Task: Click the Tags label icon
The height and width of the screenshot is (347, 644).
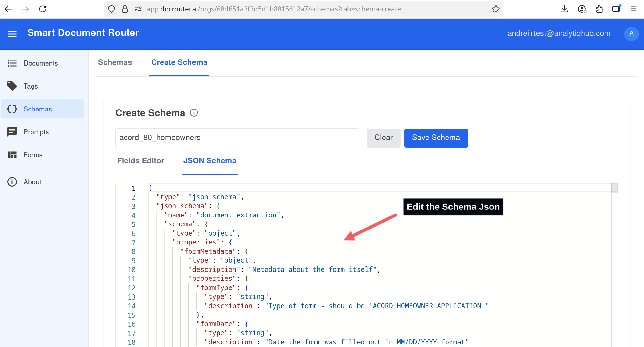Action: pos(12,86)
